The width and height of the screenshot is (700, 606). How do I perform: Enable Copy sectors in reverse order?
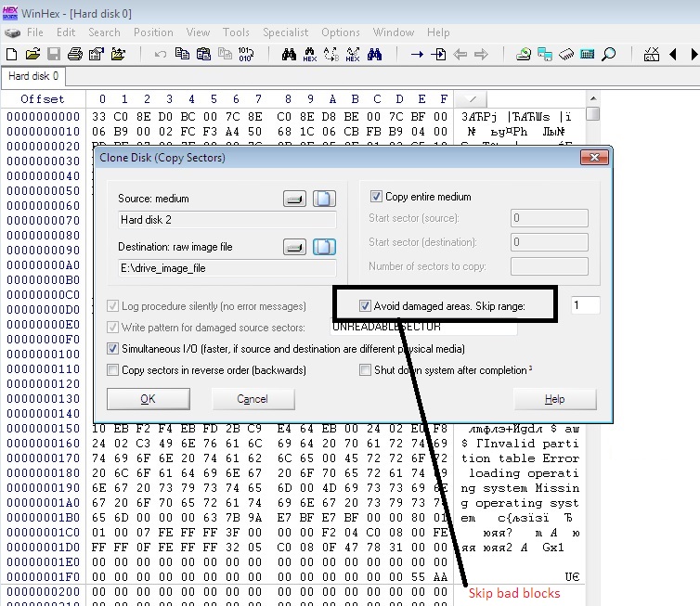[x=113, y=370]
